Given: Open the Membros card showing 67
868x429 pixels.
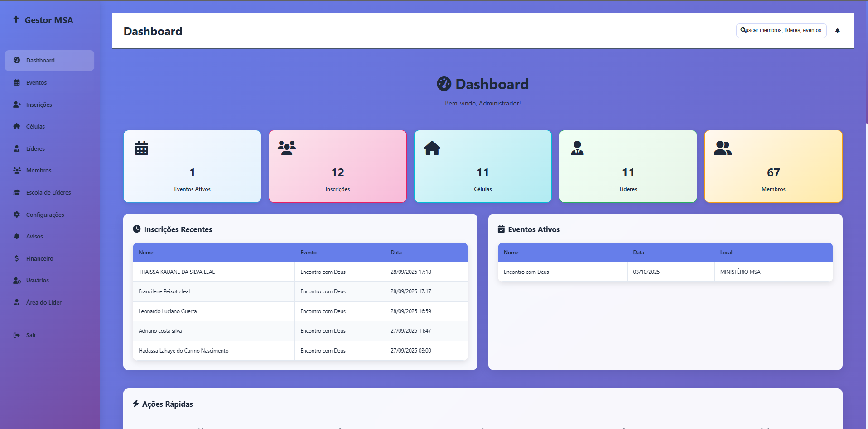Looking at the screenshot, I should 773,166.
